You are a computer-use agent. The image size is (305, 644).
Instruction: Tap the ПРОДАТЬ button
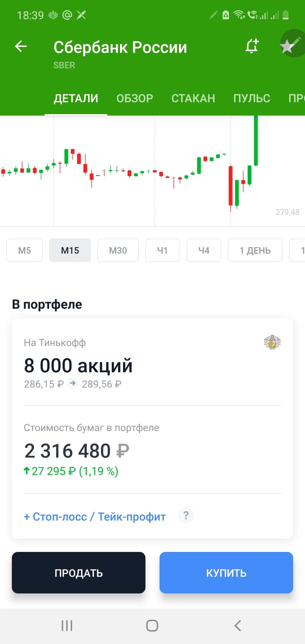[x=79, y=573]
